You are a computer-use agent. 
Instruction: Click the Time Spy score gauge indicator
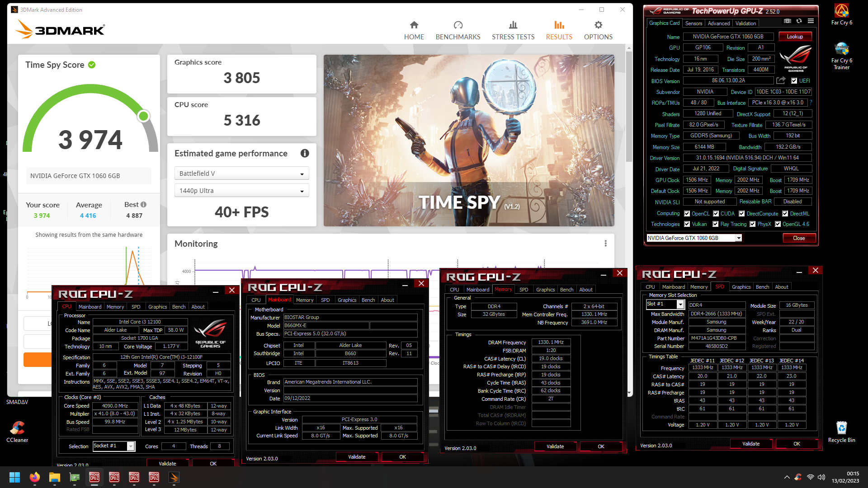[x=143, y=116]
